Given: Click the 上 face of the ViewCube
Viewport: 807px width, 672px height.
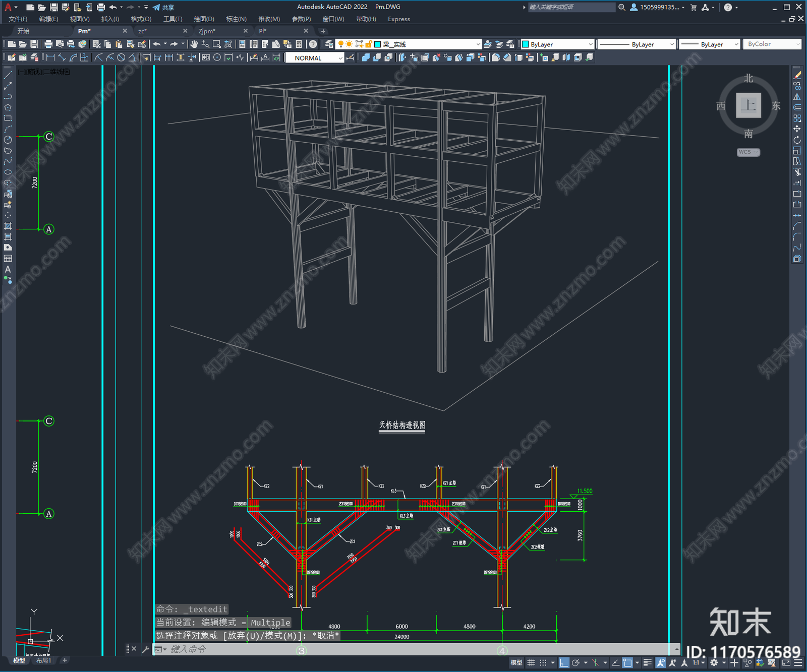Looking at the screenshot, I should tap(748, 105).
